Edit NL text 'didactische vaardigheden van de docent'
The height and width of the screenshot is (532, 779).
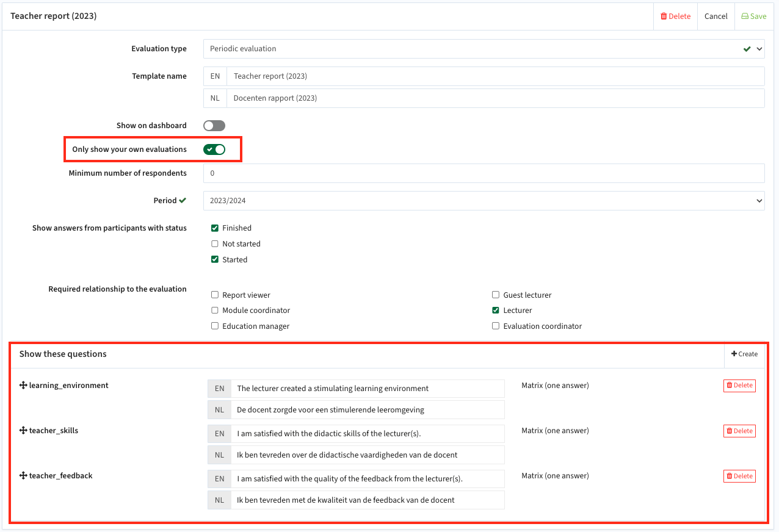coord(368,455)
